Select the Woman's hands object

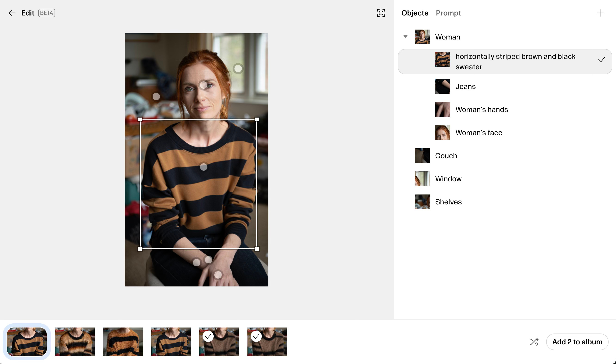click(x=481, y=109)
